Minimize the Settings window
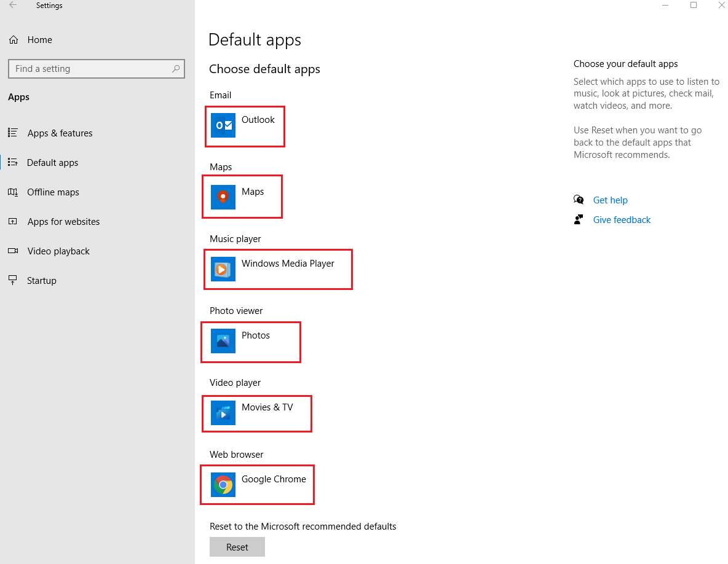This screenshot has width=728, height=564. [665, 5]
